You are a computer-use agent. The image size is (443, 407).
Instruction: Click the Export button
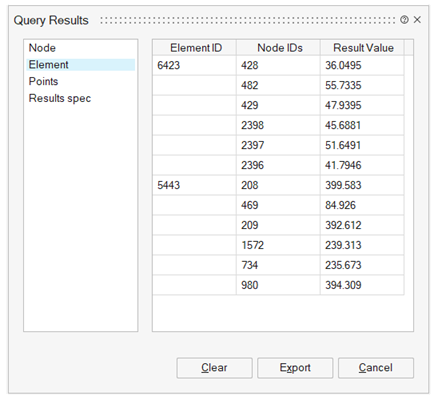[295, 368]
